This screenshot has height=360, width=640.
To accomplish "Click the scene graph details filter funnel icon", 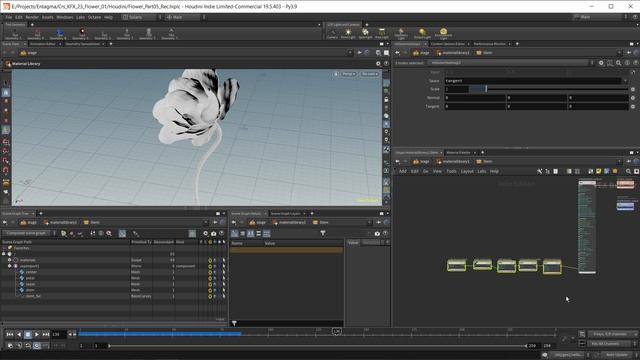I will (323, 233).
